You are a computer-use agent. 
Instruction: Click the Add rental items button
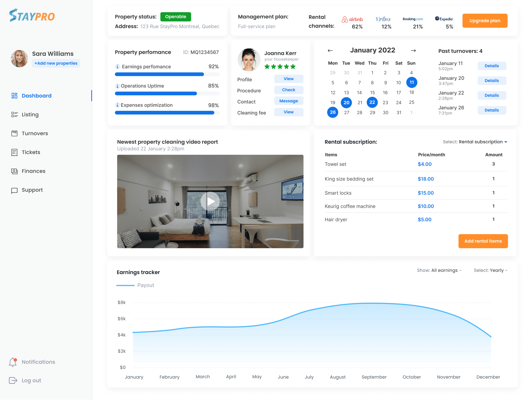483,241
